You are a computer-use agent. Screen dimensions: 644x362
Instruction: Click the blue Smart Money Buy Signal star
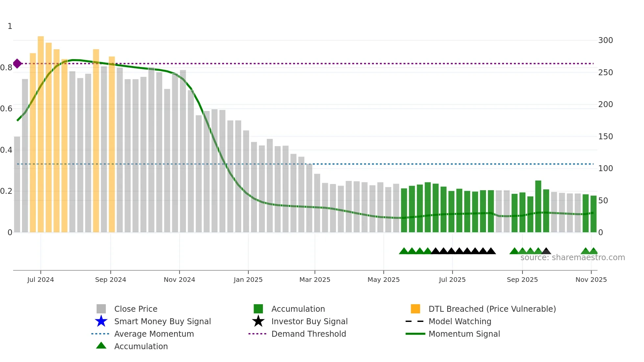point(101,321)
